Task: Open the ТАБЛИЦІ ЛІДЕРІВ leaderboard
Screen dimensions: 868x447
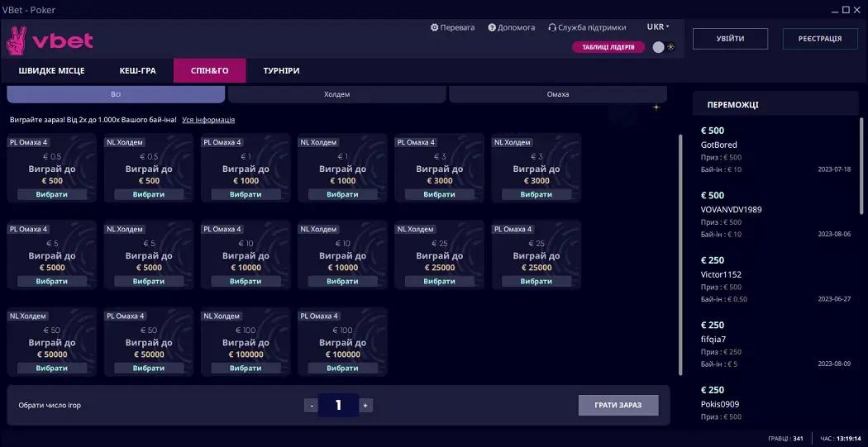Action: (x=608, y=47)
